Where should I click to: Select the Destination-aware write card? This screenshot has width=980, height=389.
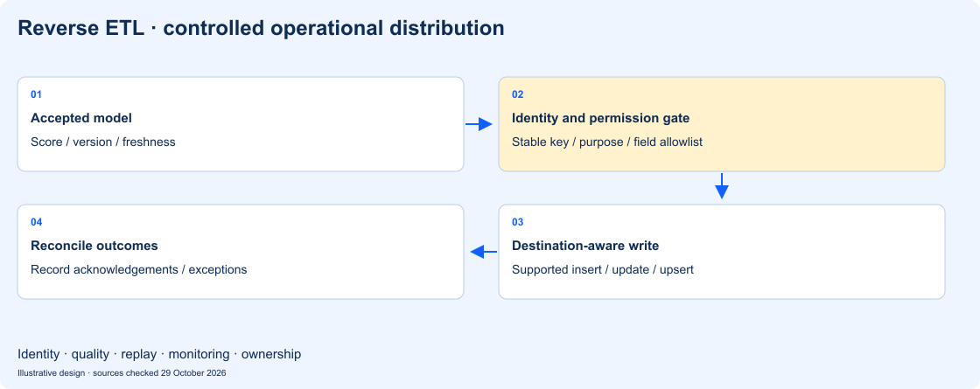pyautogui.click(x=722, y=252)
